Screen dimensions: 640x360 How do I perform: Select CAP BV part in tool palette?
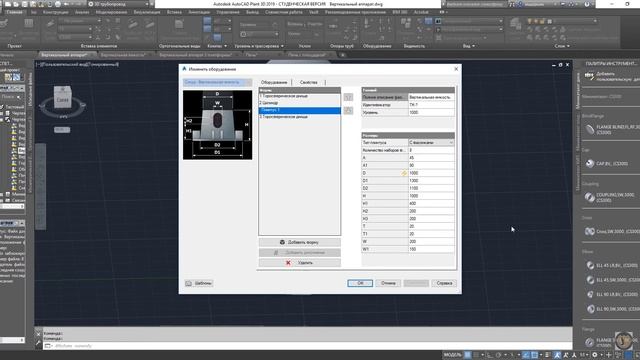point(606,164)
